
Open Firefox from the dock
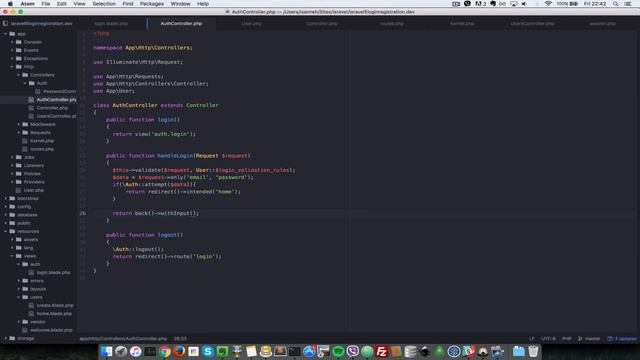pyautogui.click(x=179, y=351)
